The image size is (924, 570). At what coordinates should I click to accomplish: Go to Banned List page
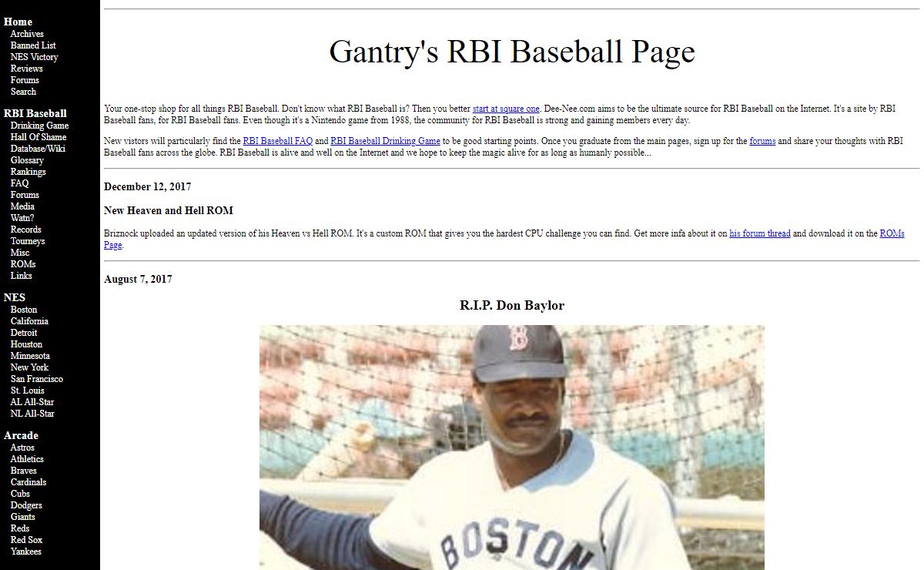pos(33,45)
